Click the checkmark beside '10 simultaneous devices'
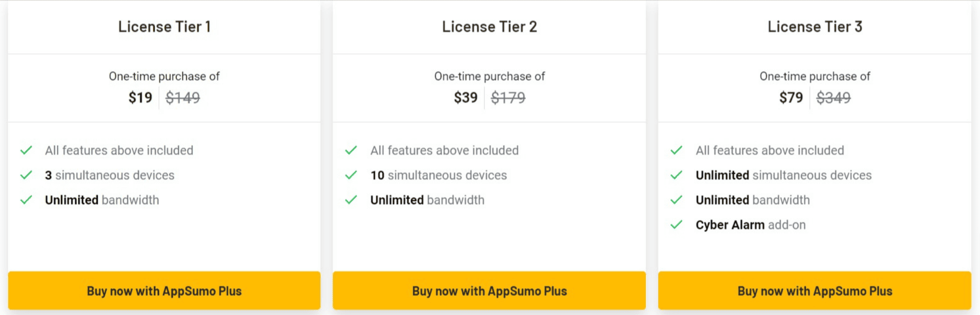Viewport: 980px width, 315px height. [351, 175]
